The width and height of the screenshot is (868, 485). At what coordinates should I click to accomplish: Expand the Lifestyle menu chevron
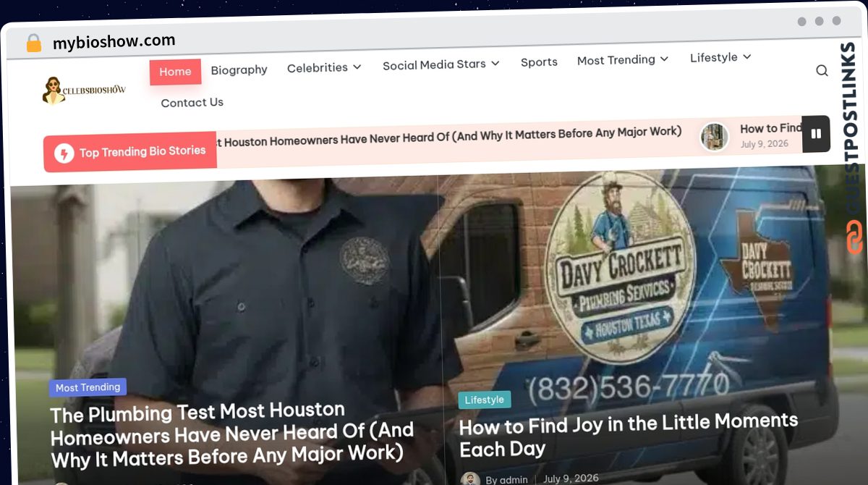pyautogui.click(x=747, y=56)
